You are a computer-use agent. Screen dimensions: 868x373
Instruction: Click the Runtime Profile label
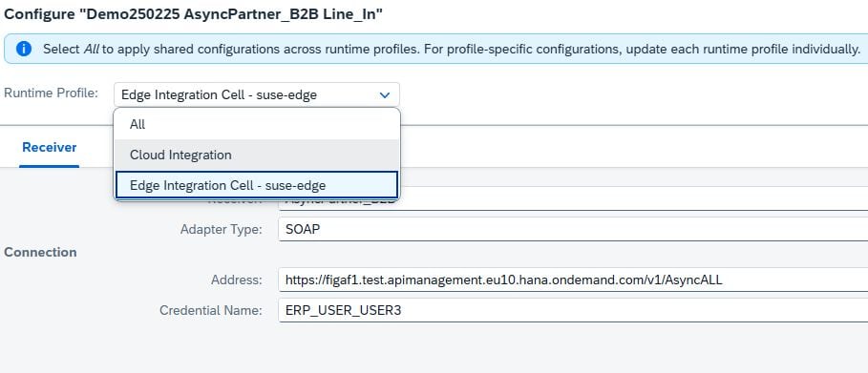click(51, 93)
